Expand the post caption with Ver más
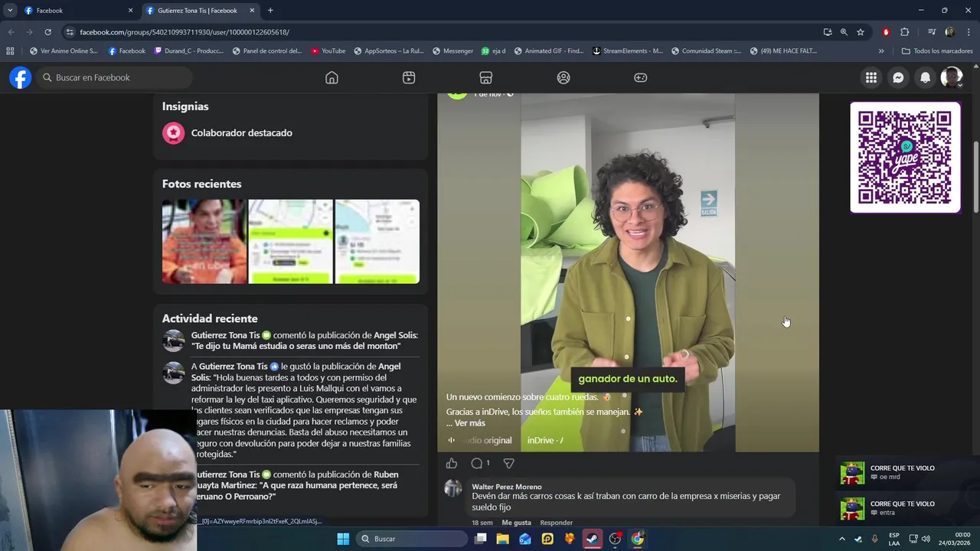Image resolution: width=980 pixels, height=551 pixels. 469,423
